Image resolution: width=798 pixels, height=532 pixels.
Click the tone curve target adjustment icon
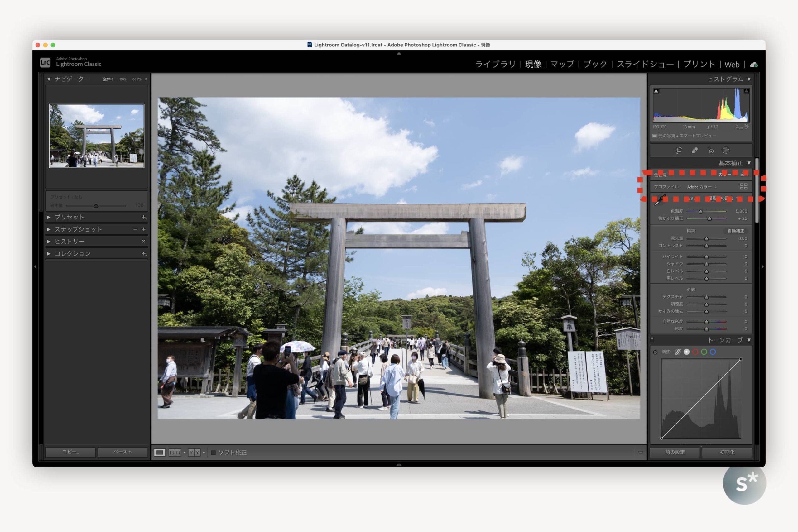click(655, 352)
